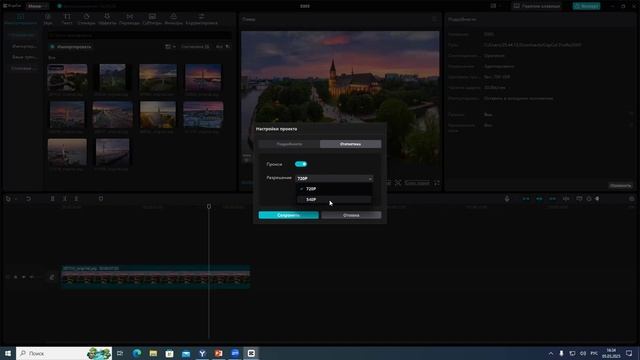Viewport: 640px width, 360px height.
Task: Open the Hotkeys button in title bar
Action: click(x=537, y=6)
